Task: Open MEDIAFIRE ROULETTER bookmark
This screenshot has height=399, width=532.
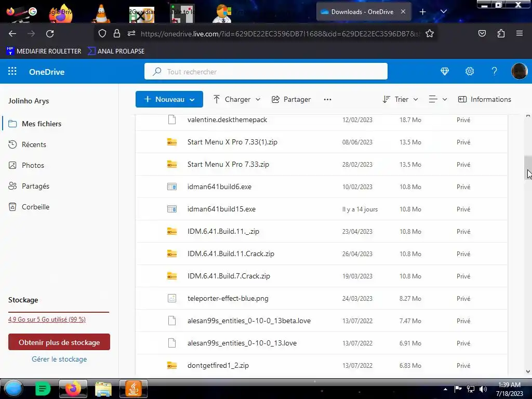Action: coord(44,51)
